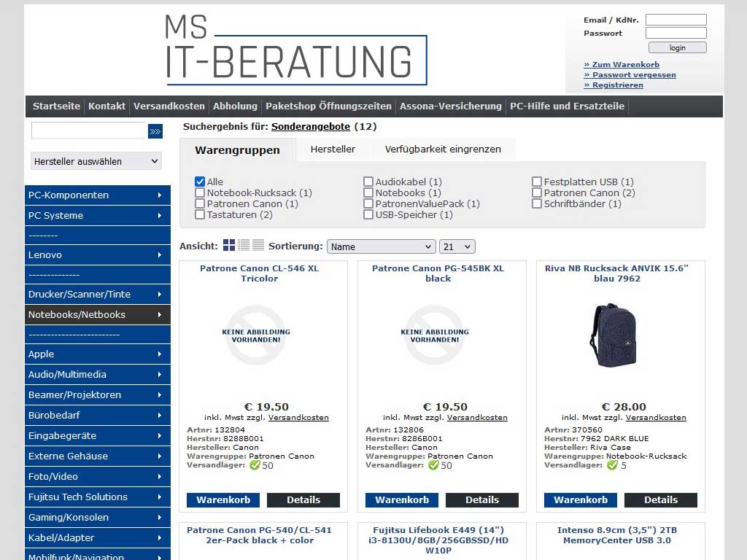Screen dimensions: 747x560
Task: Click green availability check for PG-545BK XL
Action: tap(433, 464)
